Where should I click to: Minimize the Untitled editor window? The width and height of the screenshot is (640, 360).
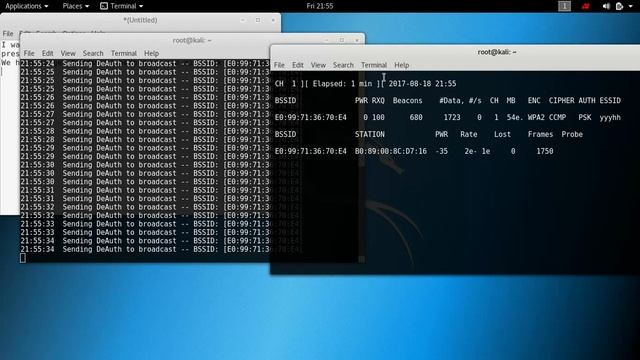(243, 20)
